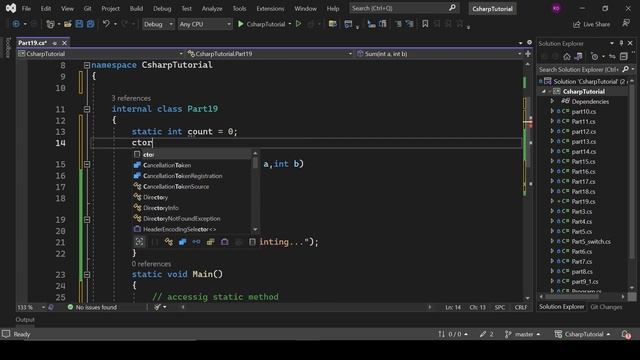640x360 pixels.
Task: Click the editor settings gear above scrollbar
Action: tap(529, 42)
